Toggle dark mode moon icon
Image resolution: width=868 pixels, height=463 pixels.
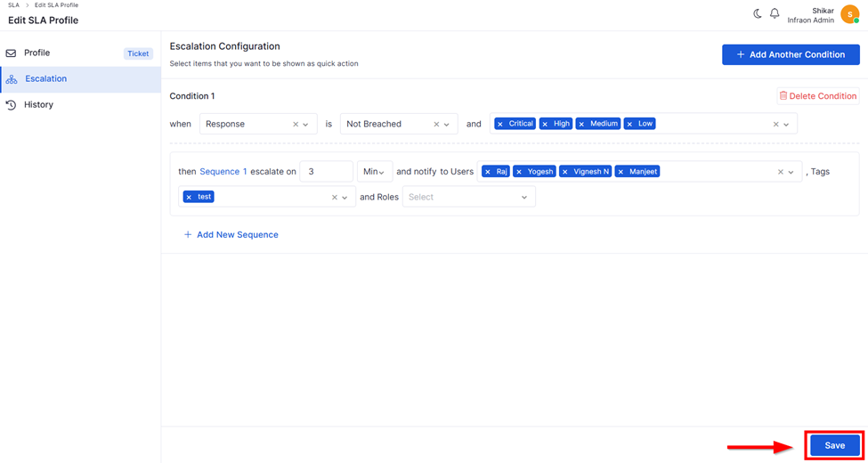pos(758,13)
